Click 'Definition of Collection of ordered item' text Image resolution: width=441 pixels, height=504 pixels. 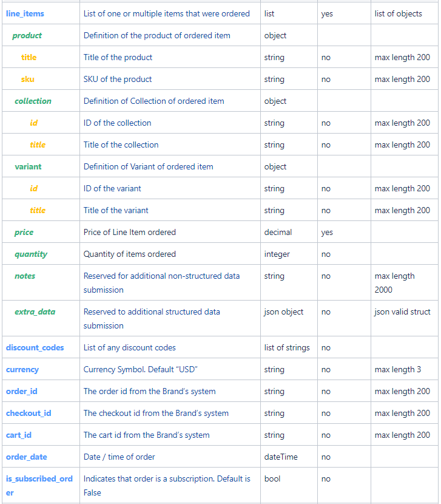[x=154, y=101]
